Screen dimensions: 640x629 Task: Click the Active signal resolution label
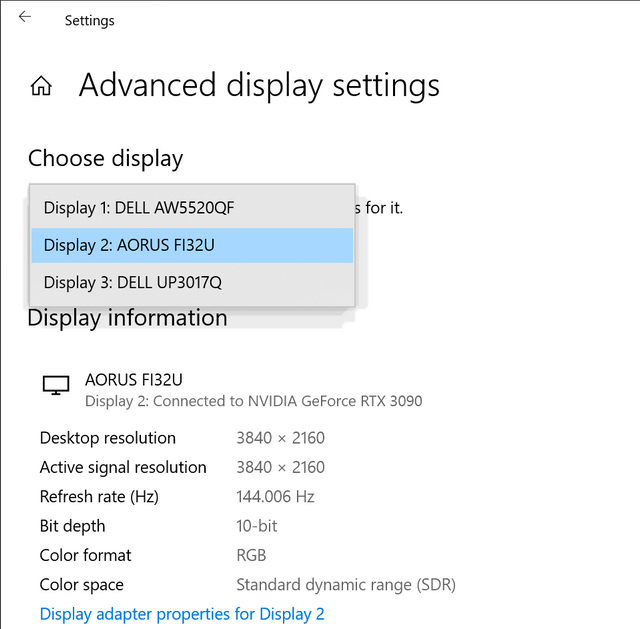(x=123, y=467)
